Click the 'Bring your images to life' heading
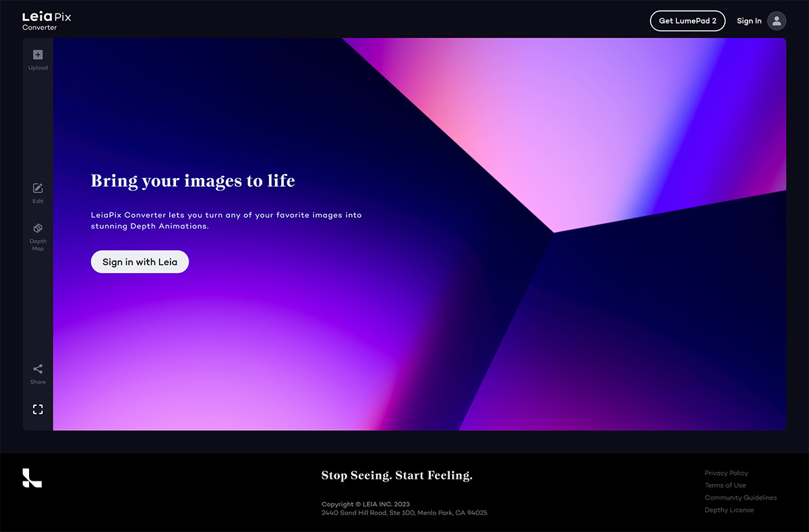The image size is (809, 532). click(x=193, y=181)
